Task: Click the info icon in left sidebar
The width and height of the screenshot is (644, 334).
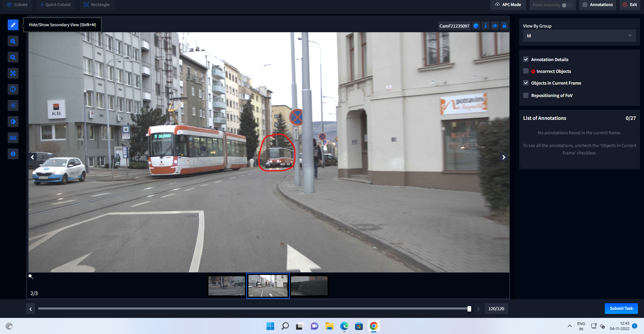Action: 13,154
